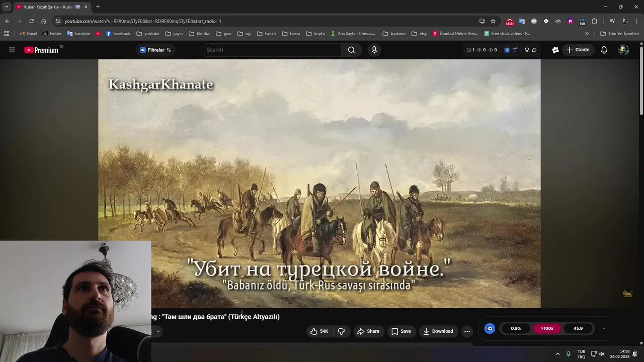Like the video with 54K thumbs up

[319, 331]
